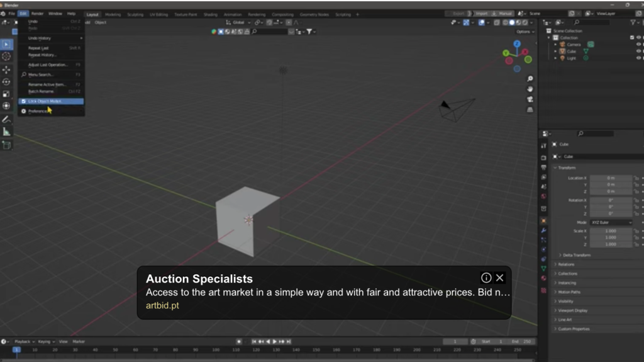This screenshot has width=644, height=362.
Task: Select the Measure tool
Action: (x=6, y=132)
